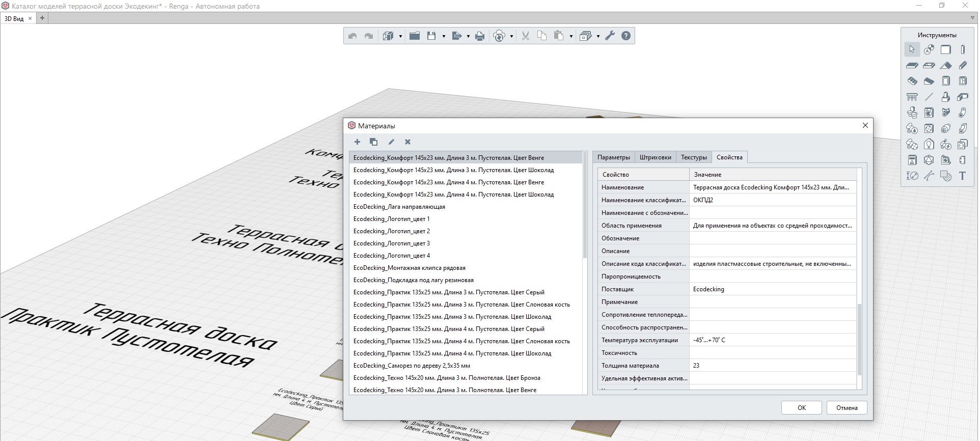
Task: Open Help with question mark icon
Action: (626, 36)
